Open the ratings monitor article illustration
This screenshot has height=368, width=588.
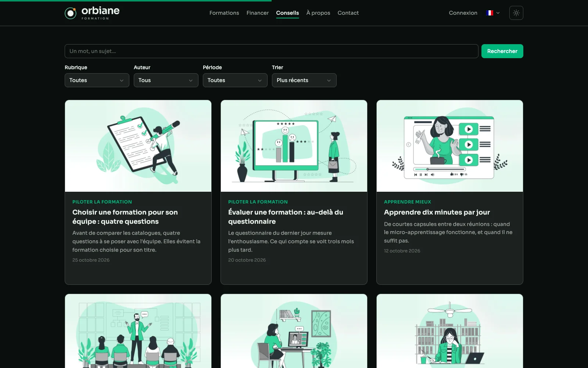[294, 146]
